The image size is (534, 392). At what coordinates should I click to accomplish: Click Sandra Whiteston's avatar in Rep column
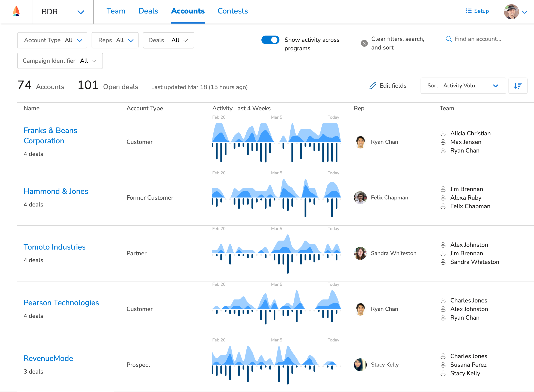(360, 253)
